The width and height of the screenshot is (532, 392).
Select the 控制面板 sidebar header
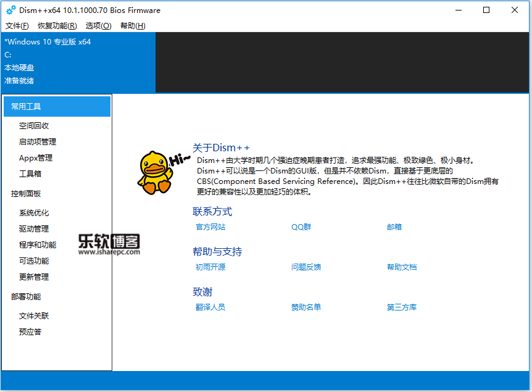click(x=26, y=194)
